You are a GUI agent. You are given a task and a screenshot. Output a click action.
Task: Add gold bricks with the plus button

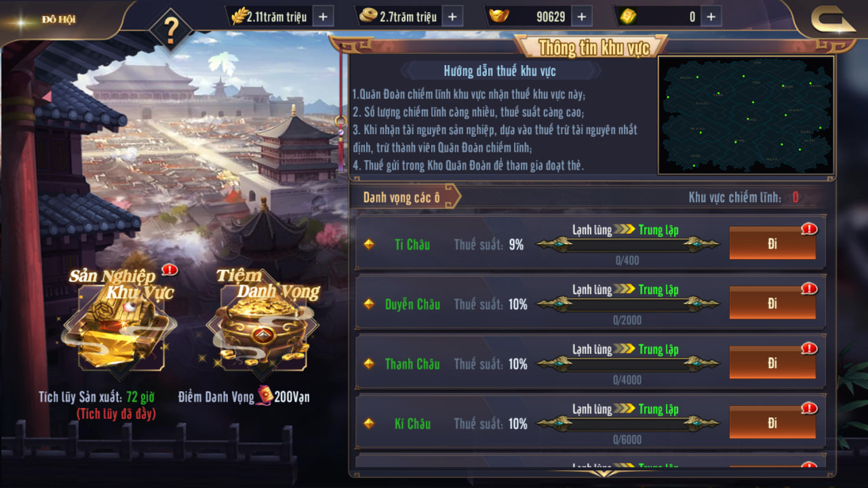tap(711, 16)
